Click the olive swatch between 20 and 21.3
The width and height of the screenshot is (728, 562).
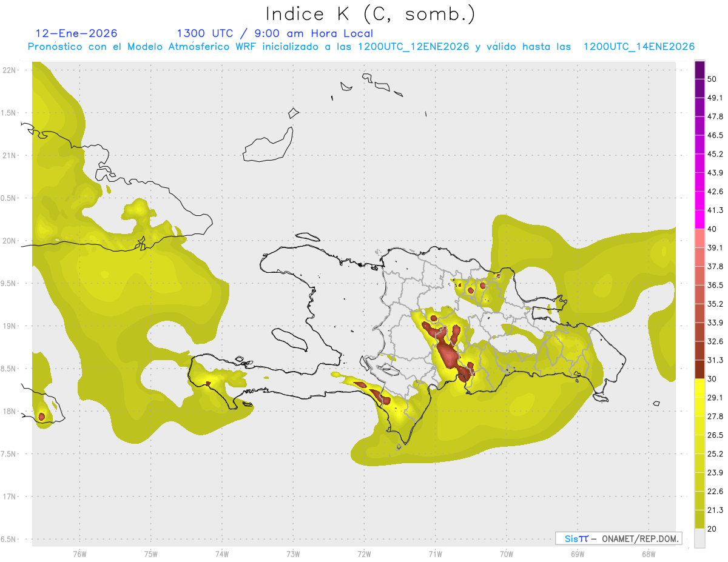[x=700, y=520]
